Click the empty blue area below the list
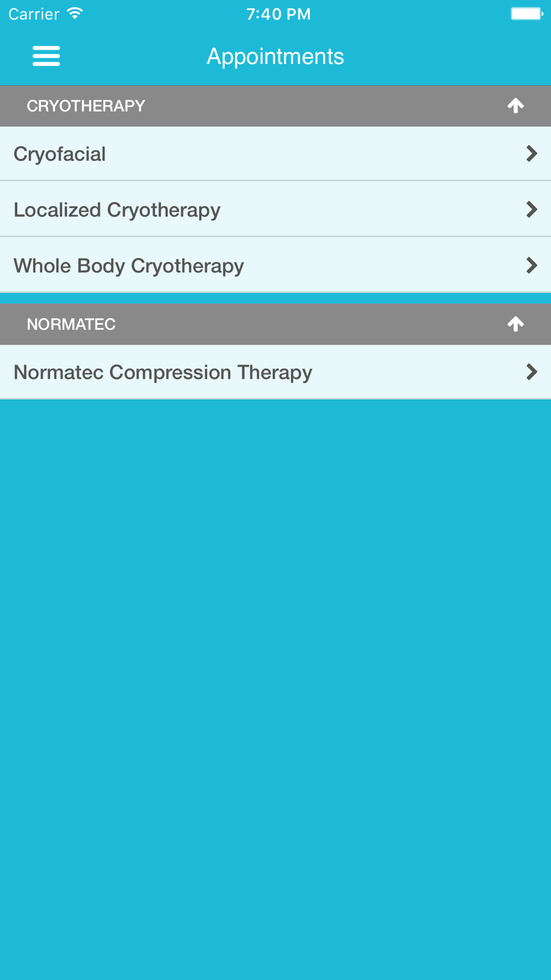The width and height of the screenshot is (551, 980). click(x=275, y=661)
